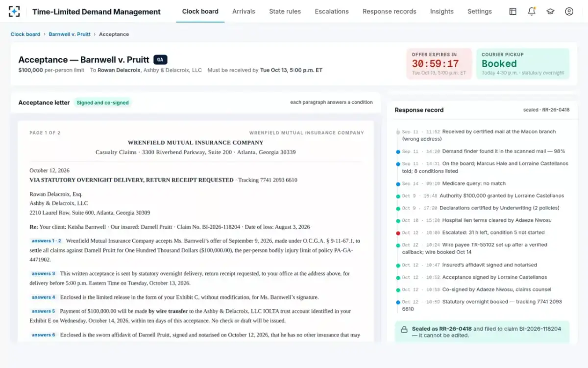Go to the Escalations tab
This screenshot has height=368, width=588.
coord(332,11)
